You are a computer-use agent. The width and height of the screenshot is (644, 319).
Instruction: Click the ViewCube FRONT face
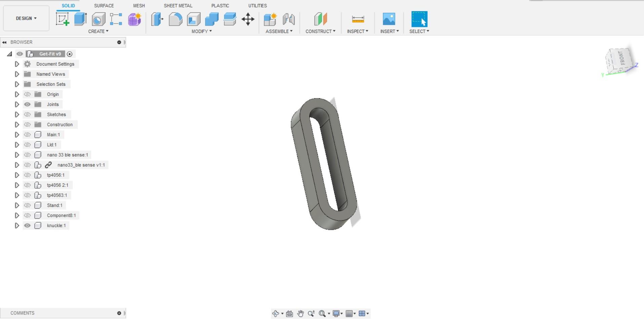click(622, 58)
